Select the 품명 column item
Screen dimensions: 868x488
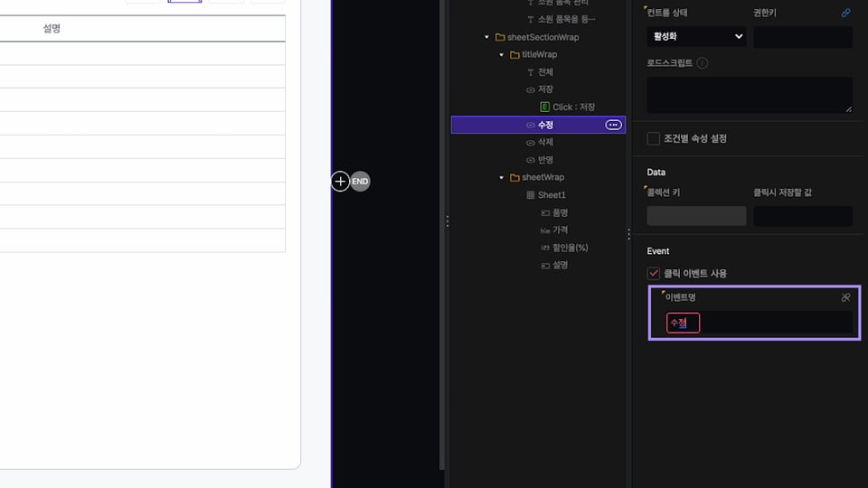[x=561, y=212]
